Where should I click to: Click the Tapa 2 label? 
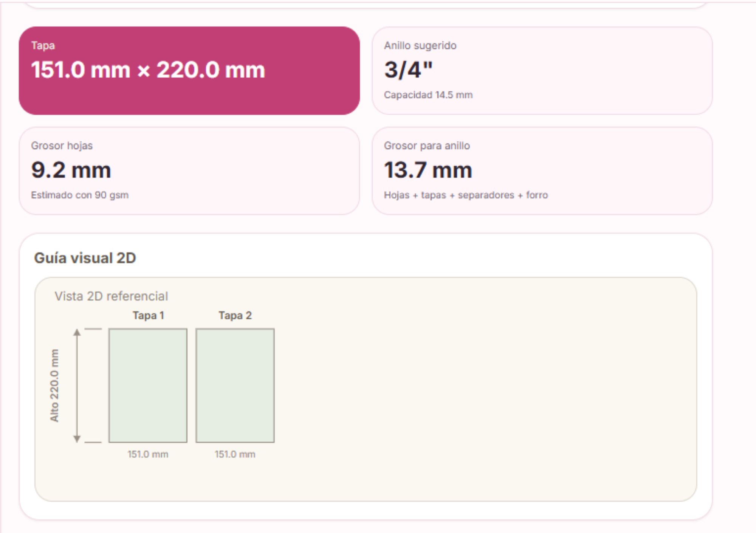click(x=235, y=315)
